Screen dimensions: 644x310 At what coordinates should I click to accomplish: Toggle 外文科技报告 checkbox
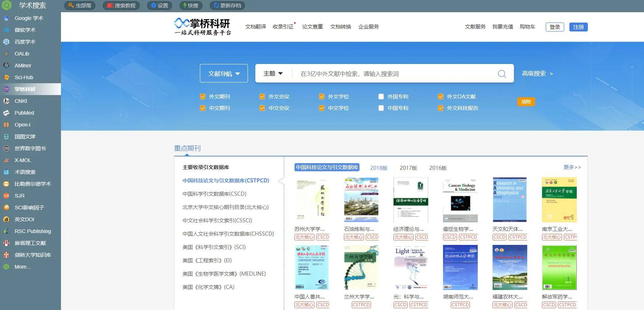(x=440, y=108)
